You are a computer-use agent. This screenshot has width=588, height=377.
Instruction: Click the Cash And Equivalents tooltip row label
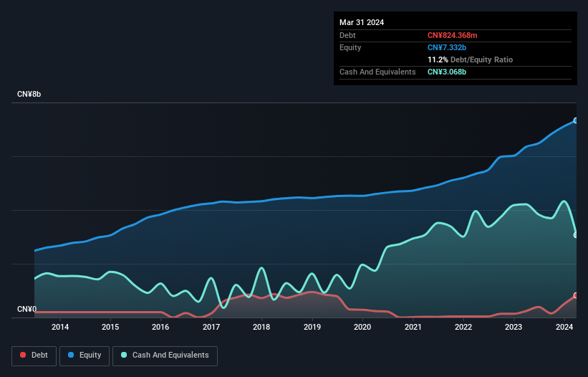pyautogui.click(x=377, y=72)
